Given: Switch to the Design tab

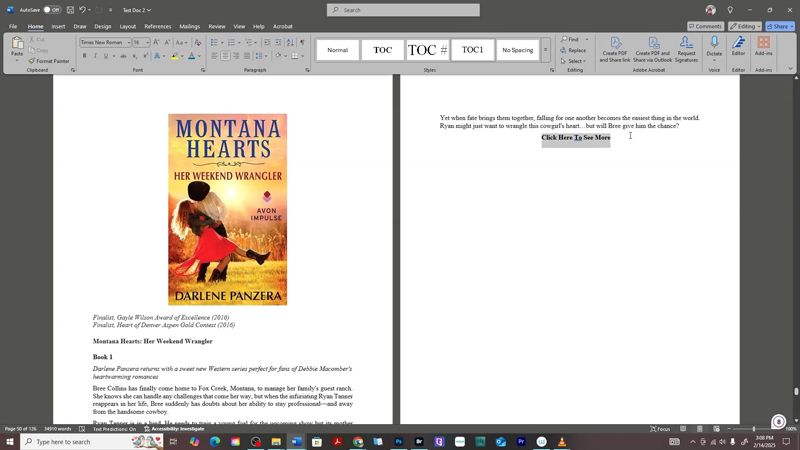Looking at the screenshot, I should [x=103, y=27].
